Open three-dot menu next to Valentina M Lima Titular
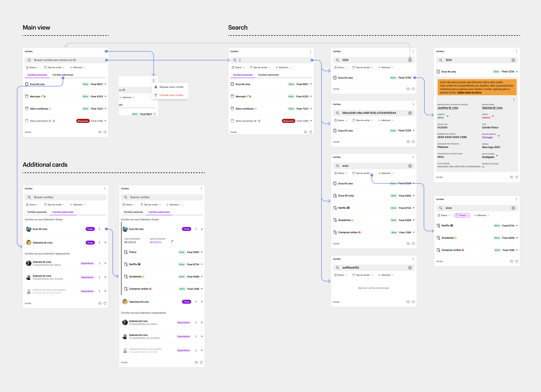Screen dimensions: 541x392 (99, 243)
